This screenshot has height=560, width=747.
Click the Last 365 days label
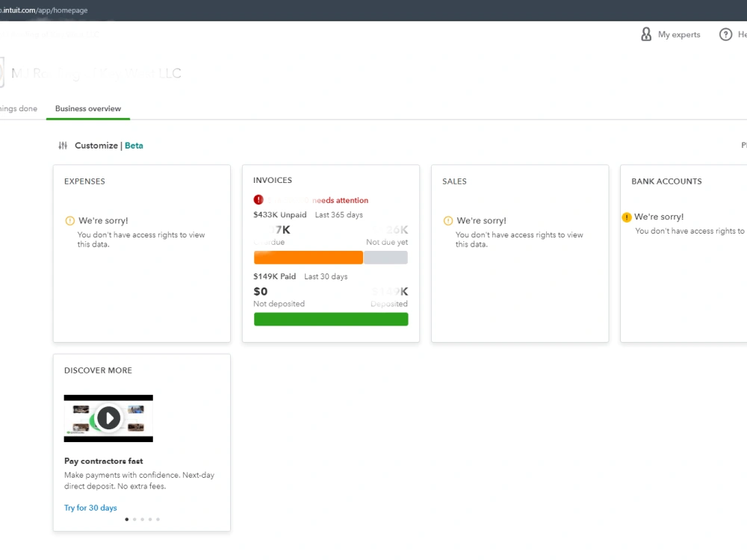tap(338, 215)
